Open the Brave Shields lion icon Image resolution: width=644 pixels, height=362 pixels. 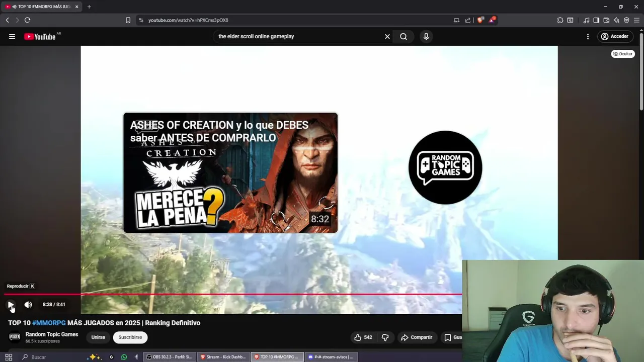480,20
